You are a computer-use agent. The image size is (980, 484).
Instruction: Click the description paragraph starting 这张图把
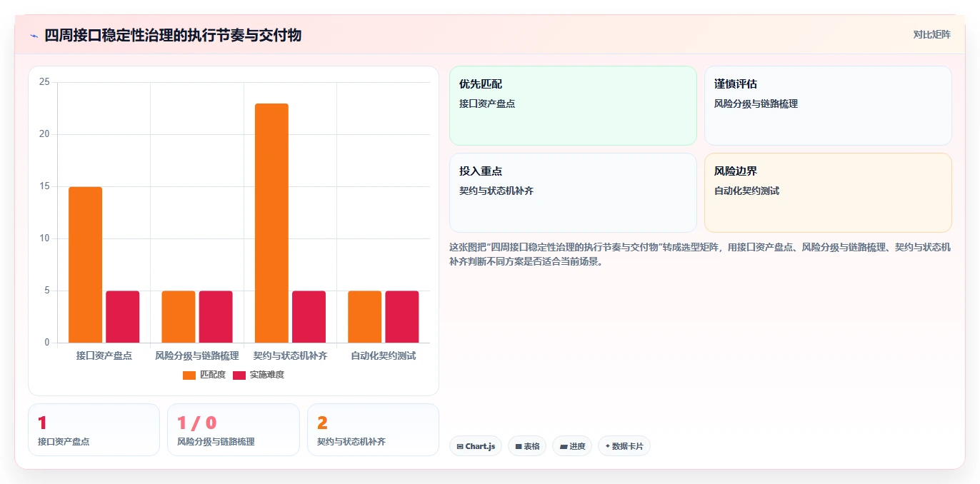700,254
